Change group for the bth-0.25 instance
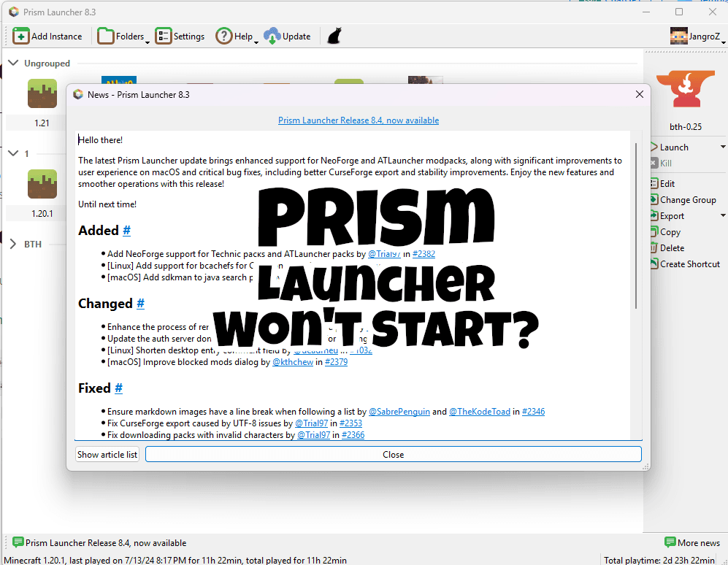728x565 pixels. 683,199
